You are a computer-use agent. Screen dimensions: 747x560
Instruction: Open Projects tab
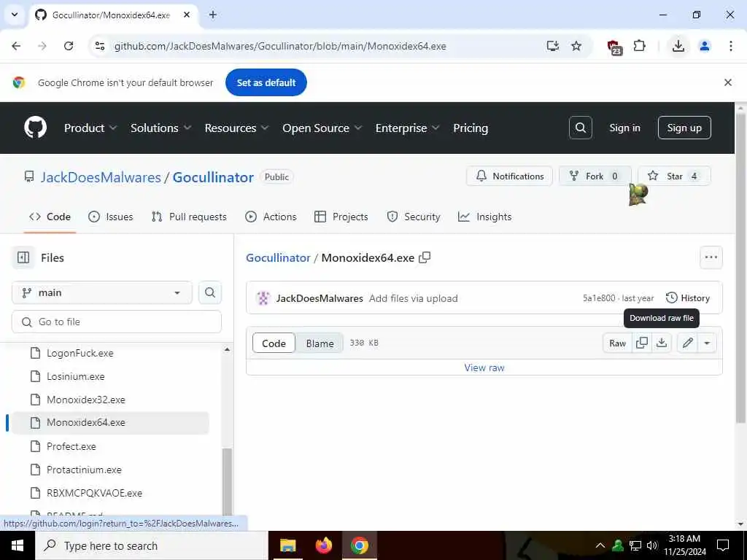pos(341,217)
